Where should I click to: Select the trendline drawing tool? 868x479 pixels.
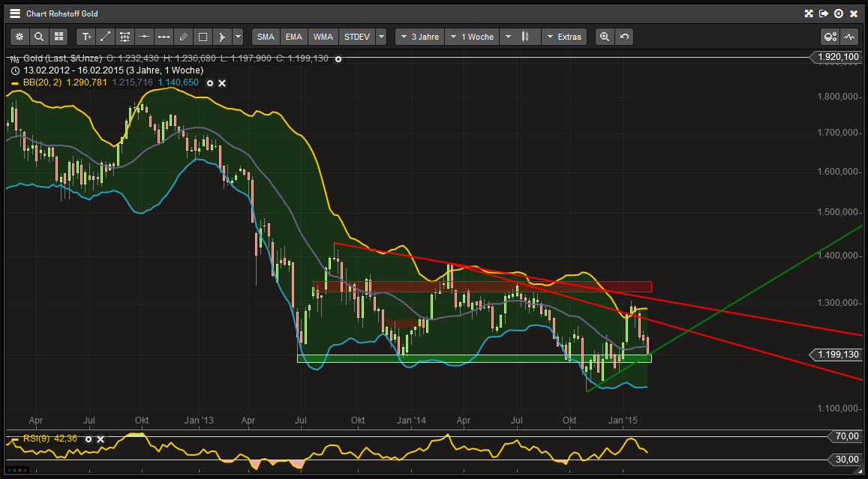(x=105, y=36)
